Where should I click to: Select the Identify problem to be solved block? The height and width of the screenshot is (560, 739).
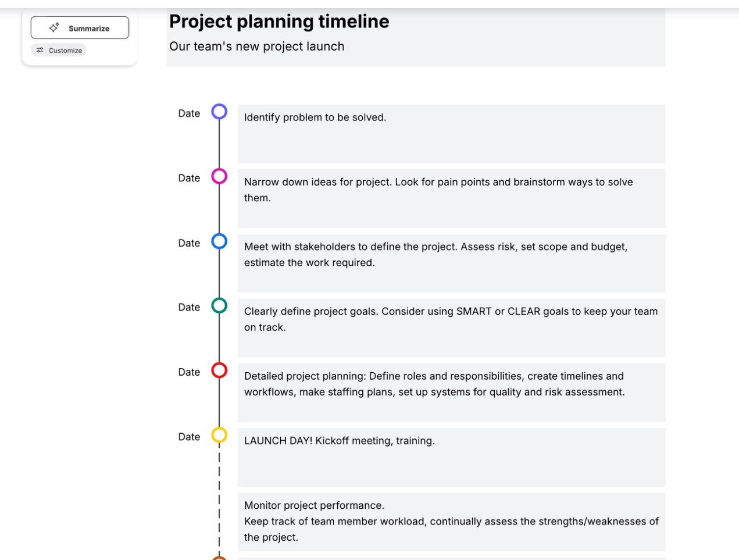coord(451,133)
